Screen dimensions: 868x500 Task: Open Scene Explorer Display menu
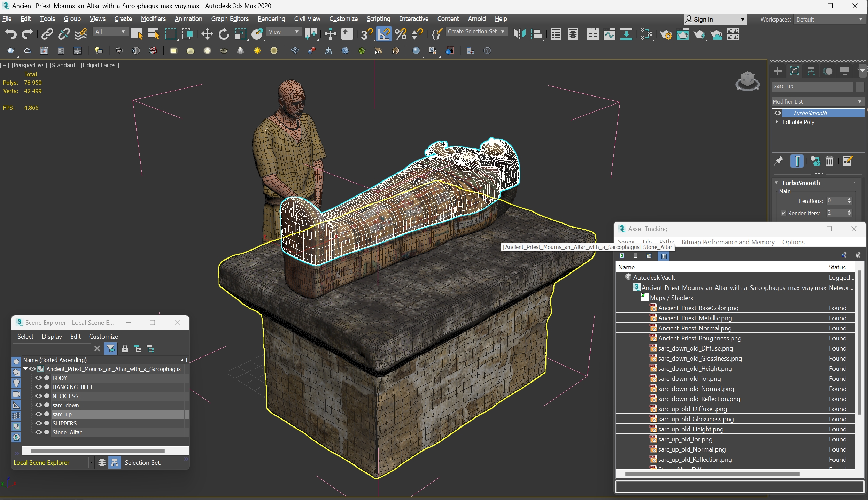tap(52, 337)
